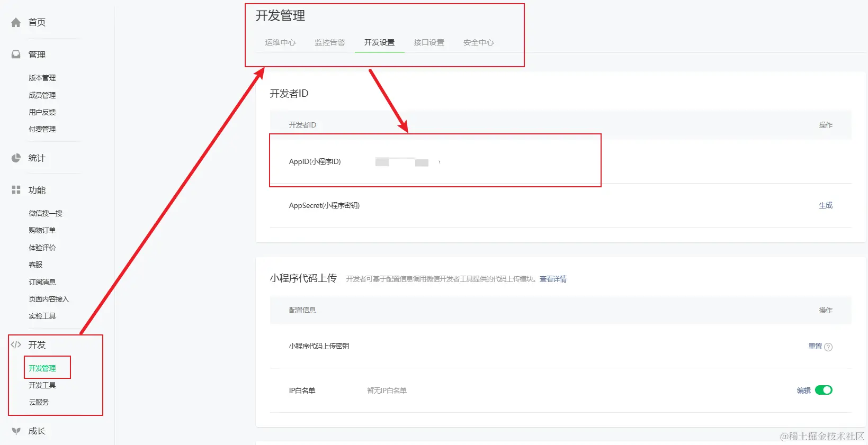The image size is (868, 445).
Task: Click the sprout icon beside 成长
Action: 16,431
